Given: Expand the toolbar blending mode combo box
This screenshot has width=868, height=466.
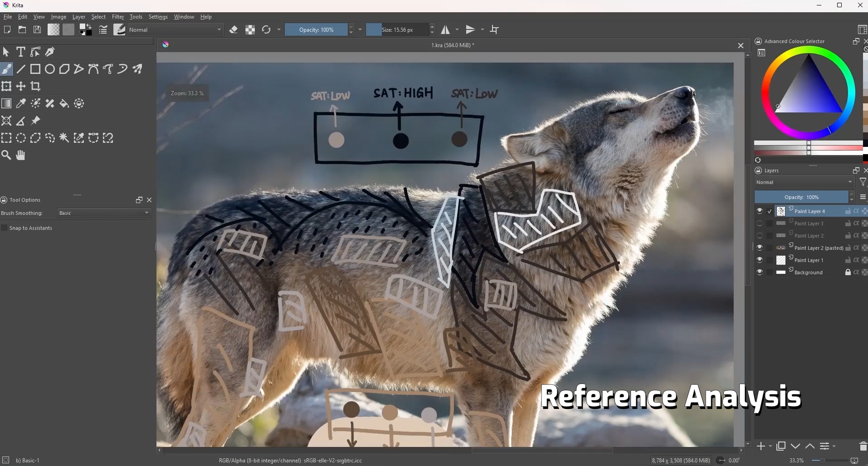Looking at the screenshot, I should pos(176,30).
